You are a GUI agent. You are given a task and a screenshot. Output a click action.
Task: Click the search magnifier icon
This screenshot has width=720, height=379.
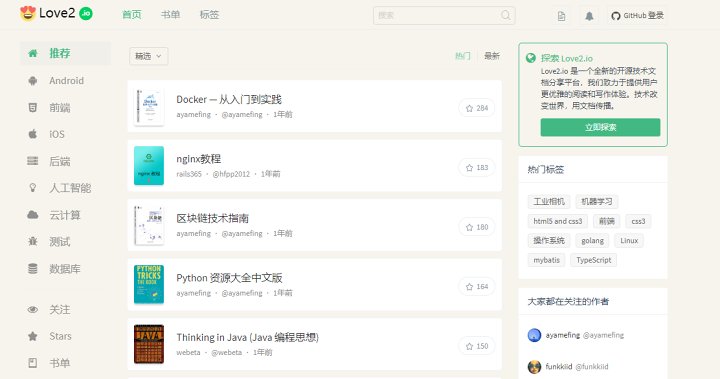pyautogui.click(x=506, y=15)
